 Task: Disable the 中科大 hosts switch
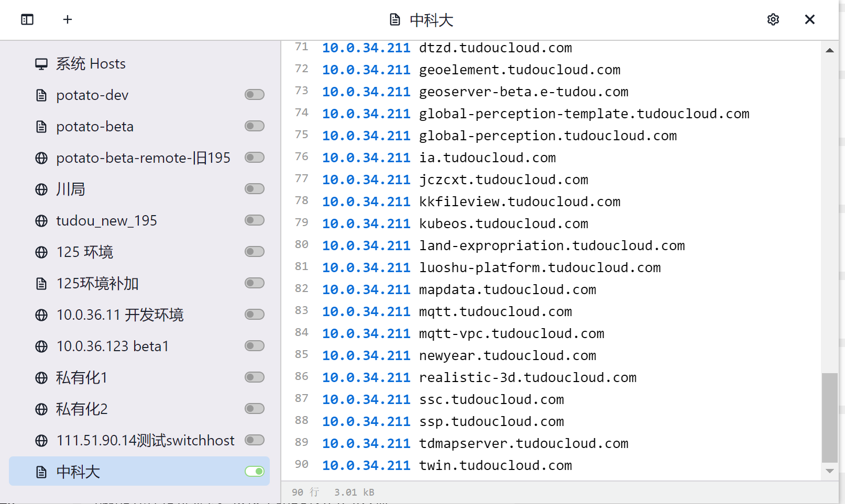click(x=254, y=471)
